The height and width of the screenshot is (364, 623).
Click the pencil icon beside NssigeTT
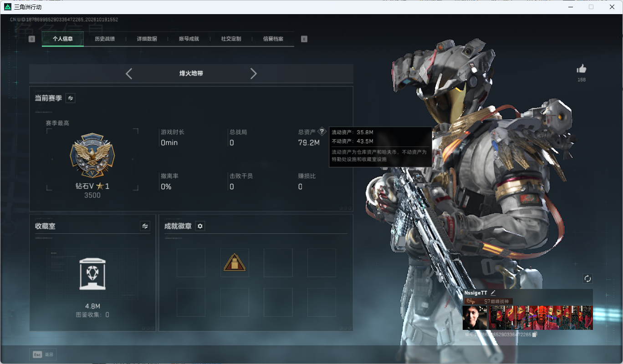(493, 293)
